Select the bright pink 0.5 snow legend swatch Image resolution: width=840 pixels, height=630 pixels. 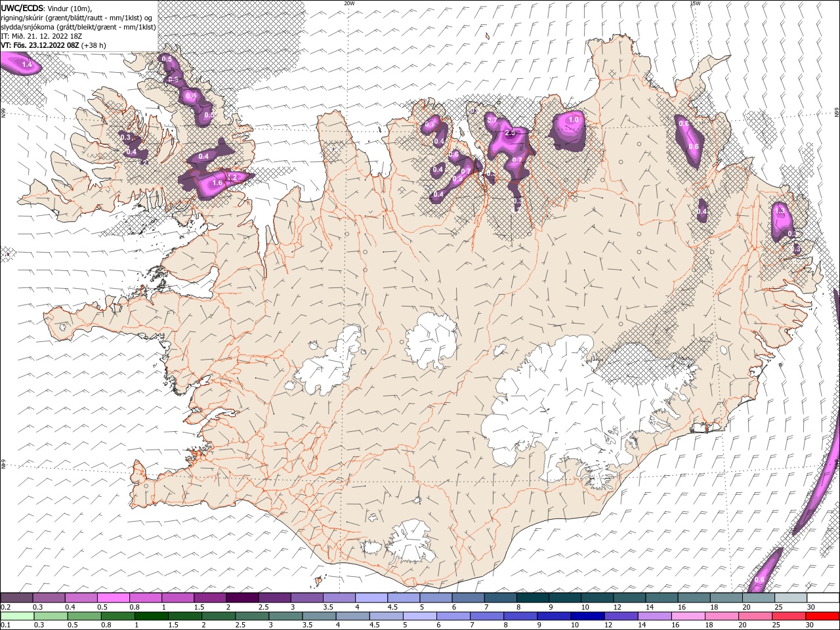[x=114, y=597]
